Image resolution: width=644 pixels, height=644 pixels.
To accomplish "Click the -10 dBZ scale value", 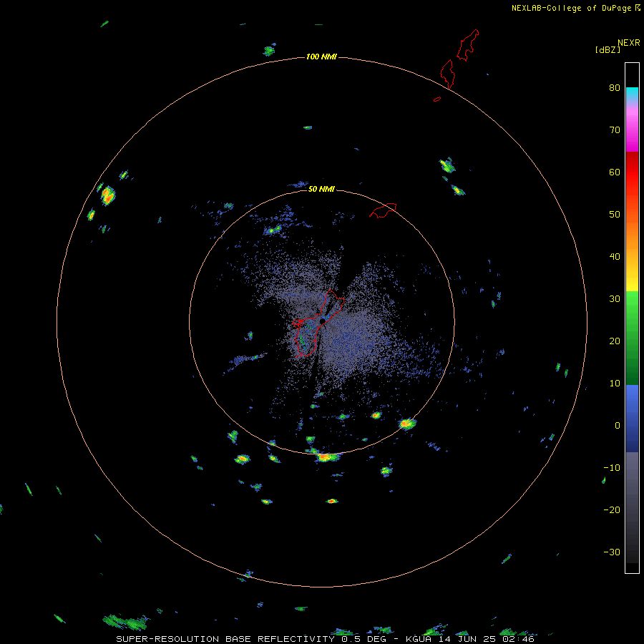I will (x=612, y=468).
